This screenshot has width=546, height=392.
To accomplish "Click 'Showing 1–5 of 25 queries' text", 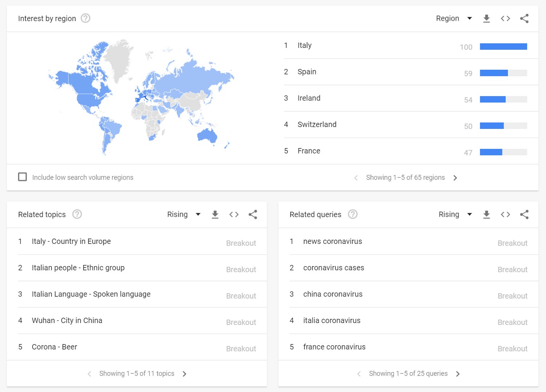I will click(408, 373).
